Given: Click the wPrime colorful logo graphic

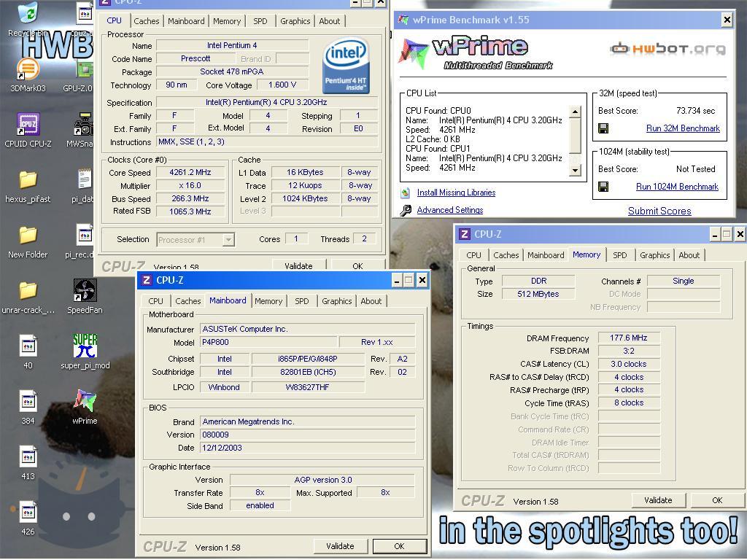Looking at the screenshot, I should coord(413,52).
